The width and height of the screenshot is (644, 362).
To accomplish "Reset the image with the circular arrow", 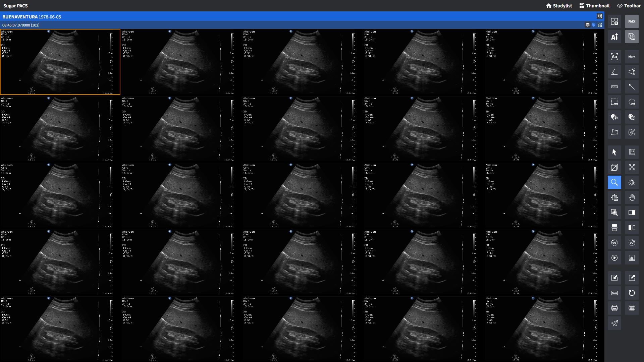I will [x=632, y=293].
